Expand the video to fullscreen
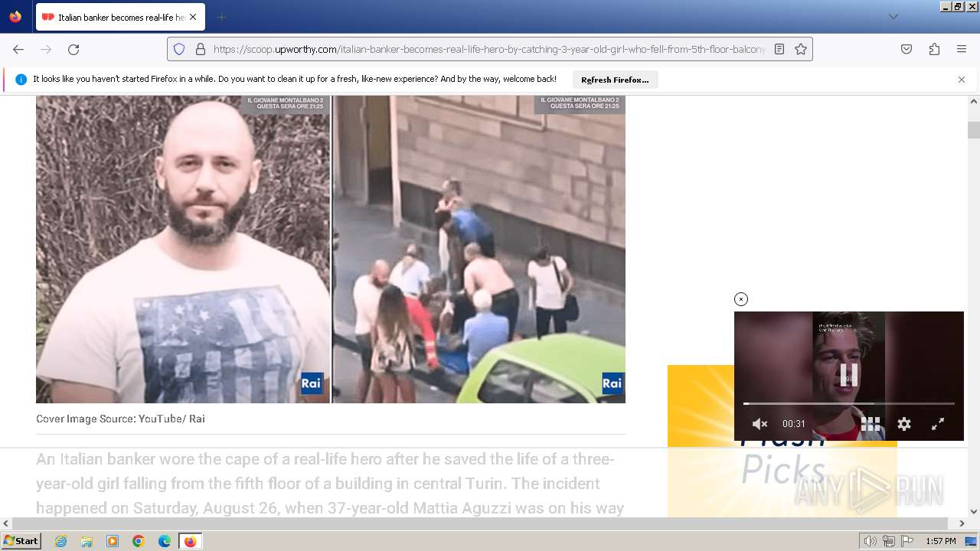Screen dimensions: 980x551 coord(938,424)
